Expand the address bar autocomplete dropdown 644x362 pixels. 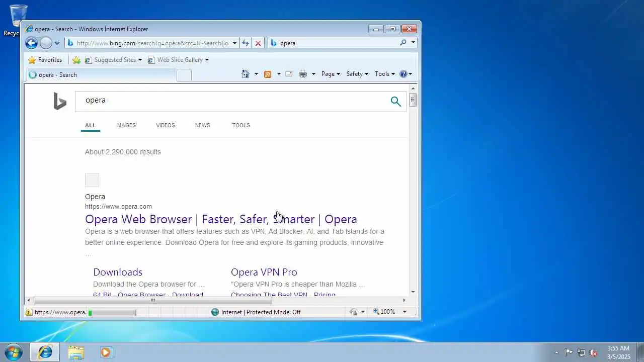click(234, 43)
